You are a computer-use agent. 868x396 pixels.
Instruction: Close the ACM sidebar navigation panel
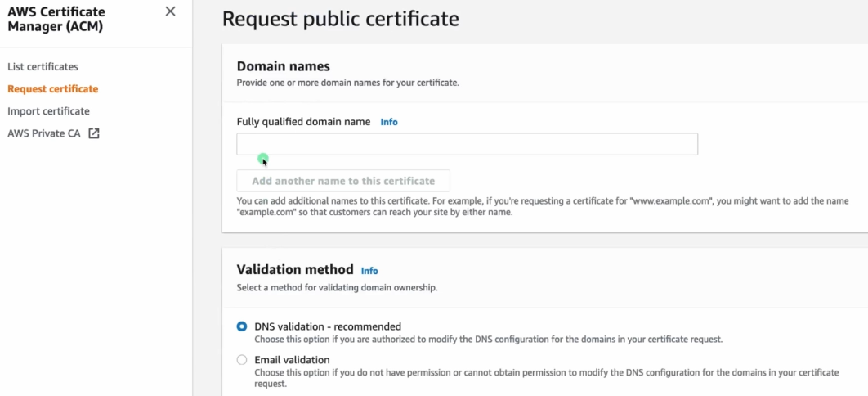170,11
